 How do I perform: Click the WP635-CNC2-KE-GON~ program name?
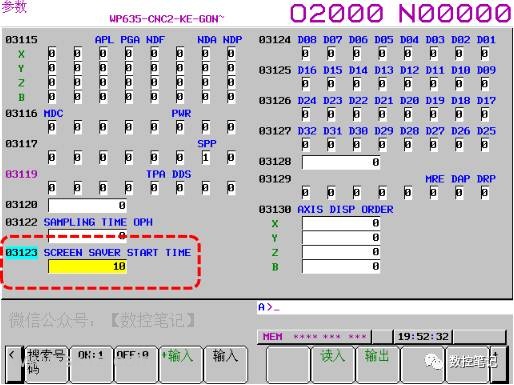(x=167, y=19)
